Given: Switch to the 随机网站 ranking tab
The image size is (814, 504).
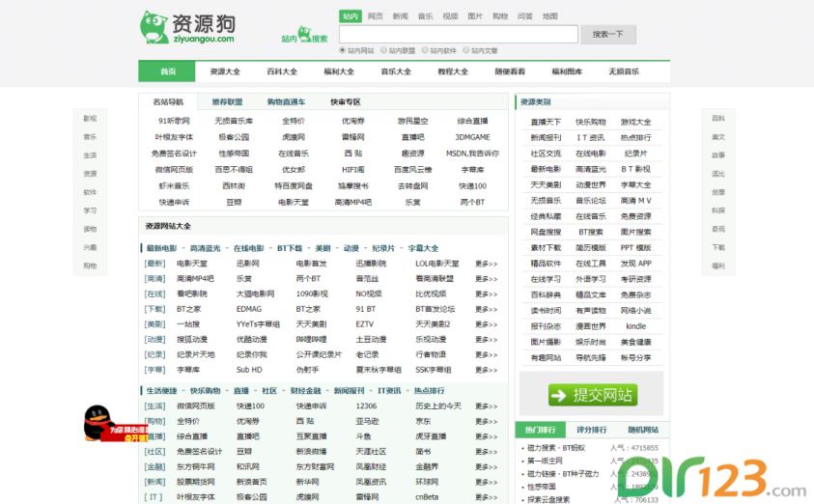Looking at the screenshot, I should click(643, 430).
